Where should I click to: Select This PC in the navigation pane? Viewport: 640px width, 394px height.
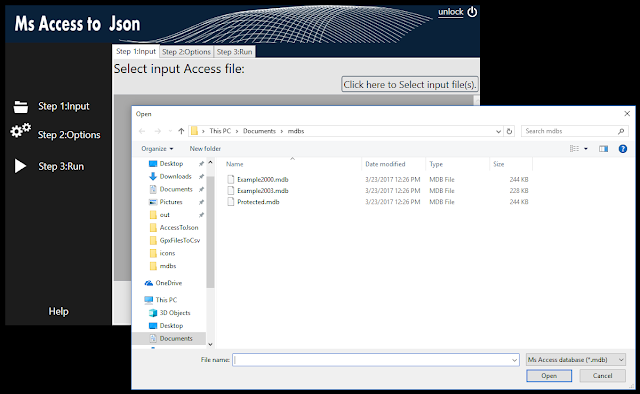coord(166,300)
